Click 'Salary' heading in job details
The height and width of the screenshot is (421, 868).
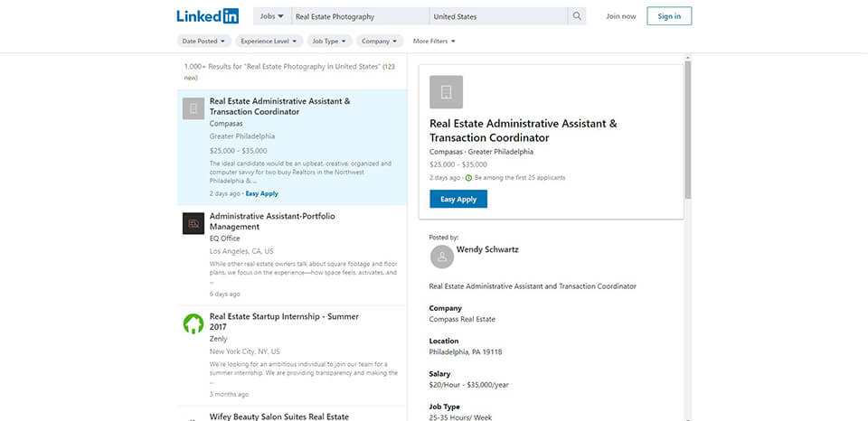pos(440,374)
